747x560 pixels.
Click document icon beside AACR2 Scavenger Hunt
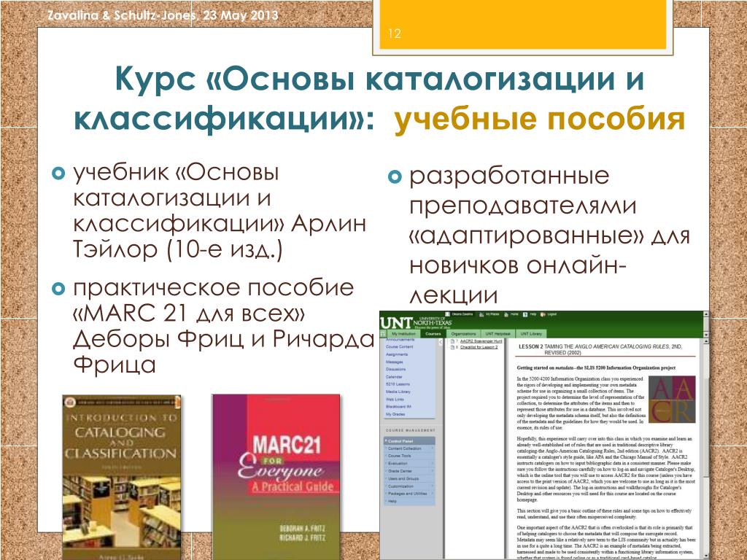pyautogui.click(x=452, y=341)
